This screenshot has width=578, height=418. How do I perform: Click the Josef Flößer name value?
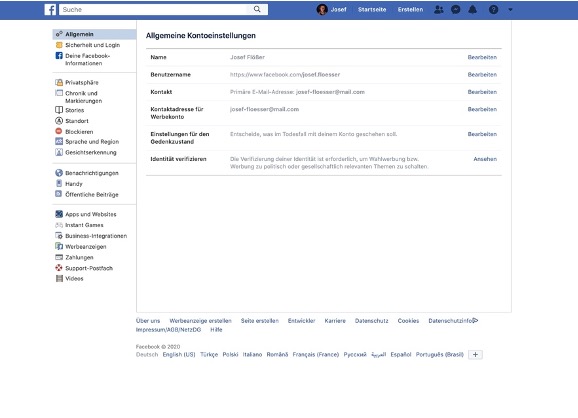coord(247,57)
